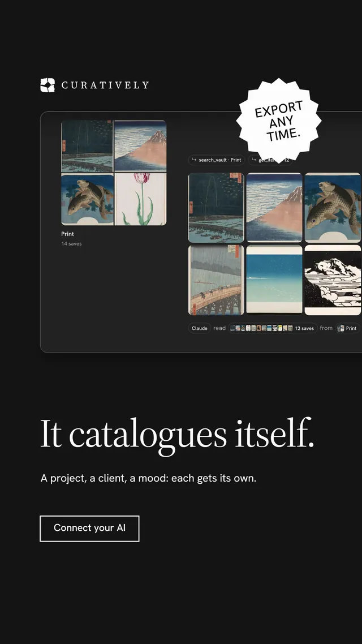Select the fireworks print in the Print collection cover

tap(87, 146)
